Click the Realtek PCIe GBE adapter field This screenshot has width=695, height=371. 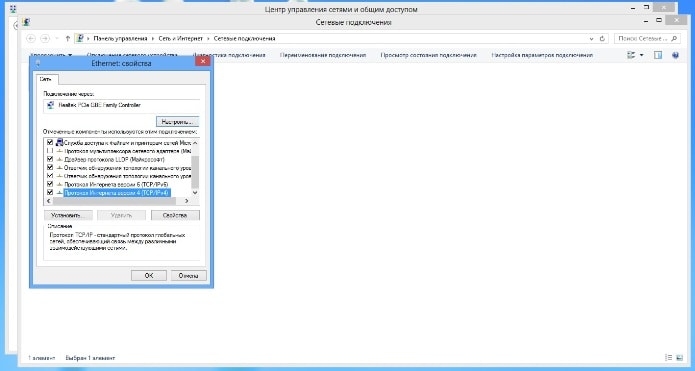coord(122,105)
